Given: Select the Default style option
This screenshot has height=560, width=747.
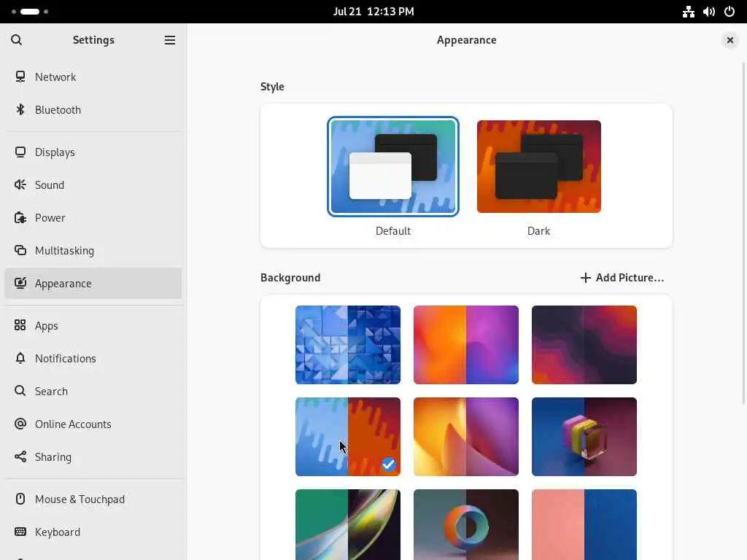Looking at the screenshot, I should [393, 167].
